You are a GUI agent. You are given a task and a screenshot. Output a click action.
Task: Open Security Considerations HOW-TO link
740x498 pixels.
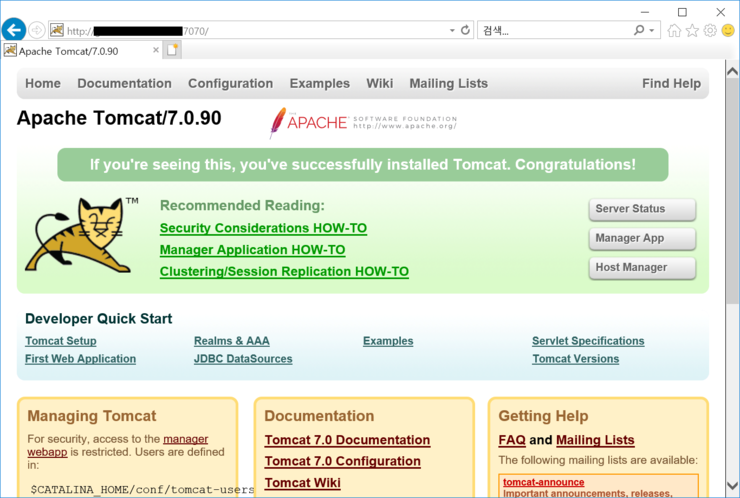263,228
